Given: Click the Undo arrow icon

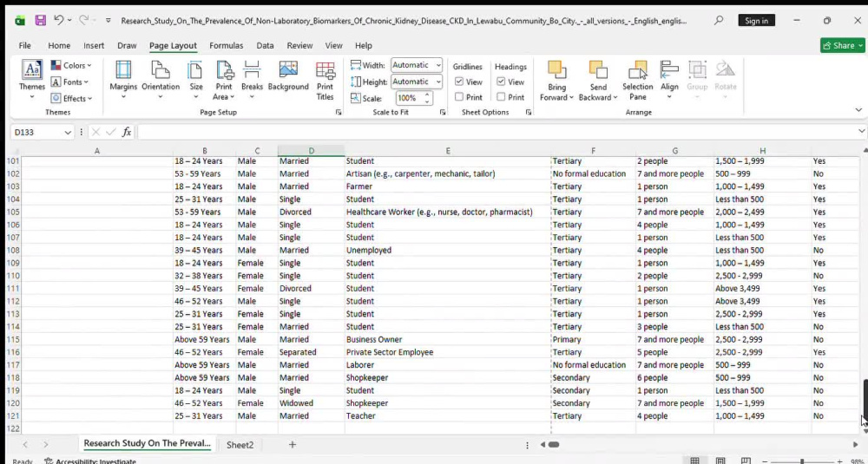Looking at the screenshot, I should [58, 20].
